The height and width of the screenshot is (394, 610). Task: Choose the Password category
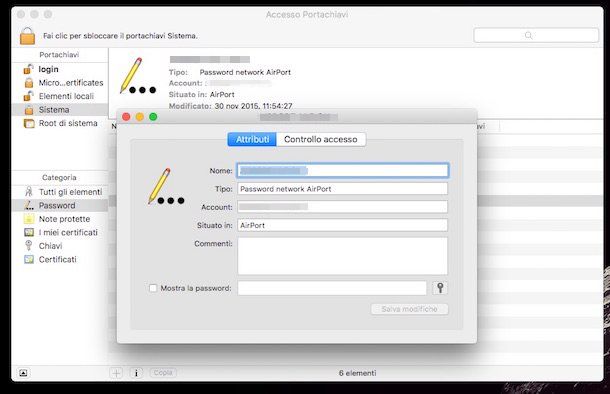pyautogui.click(x=60, y=205)
